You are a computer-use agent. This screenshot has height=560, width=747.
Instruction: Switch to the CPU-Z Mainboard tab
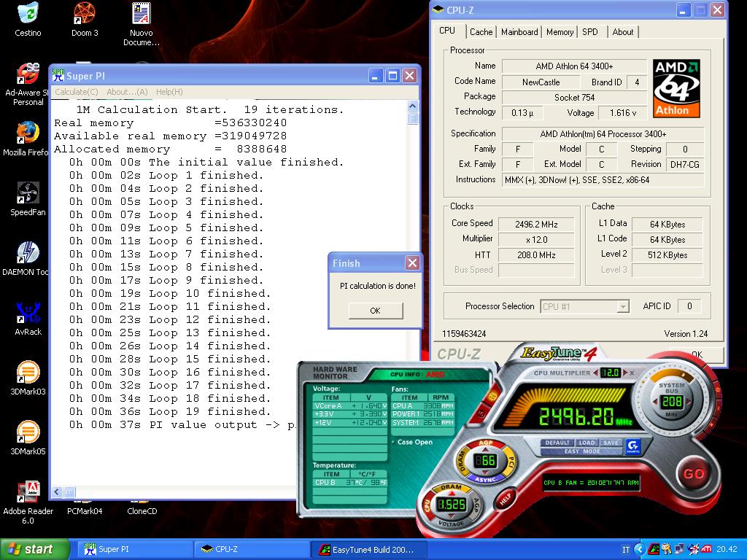pyautogui.click(x=519, y=32)
